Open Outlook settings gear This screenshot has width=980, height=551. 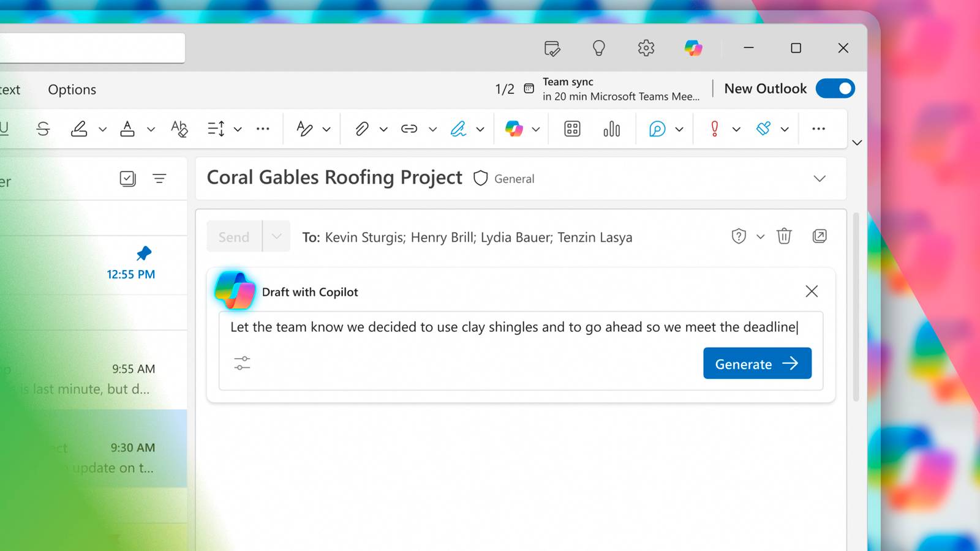[646, 48]
